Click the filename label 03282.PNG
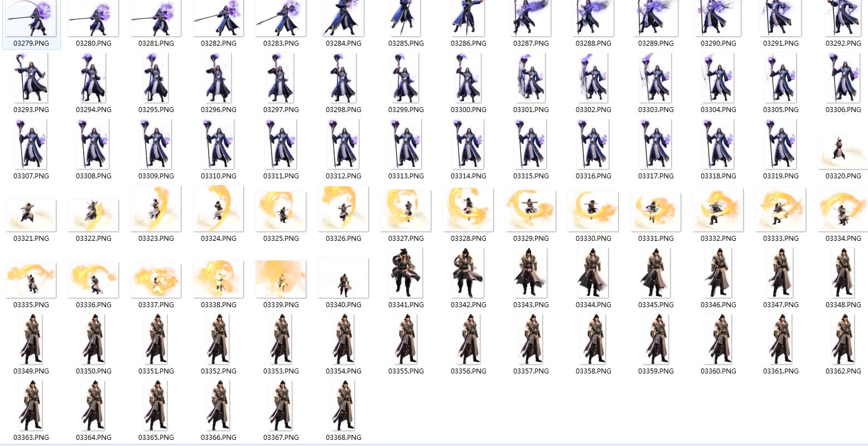This screenshot has width=868, height=446. [x=219, y=43]
